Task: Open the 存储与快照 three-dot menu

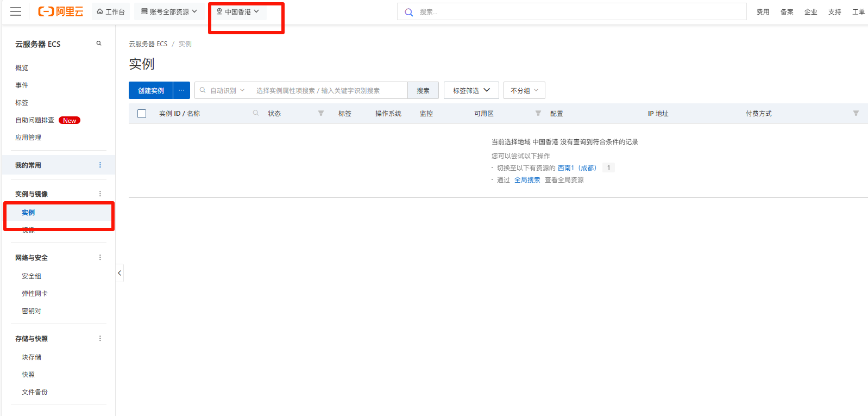Action: (x=100, y=338)
